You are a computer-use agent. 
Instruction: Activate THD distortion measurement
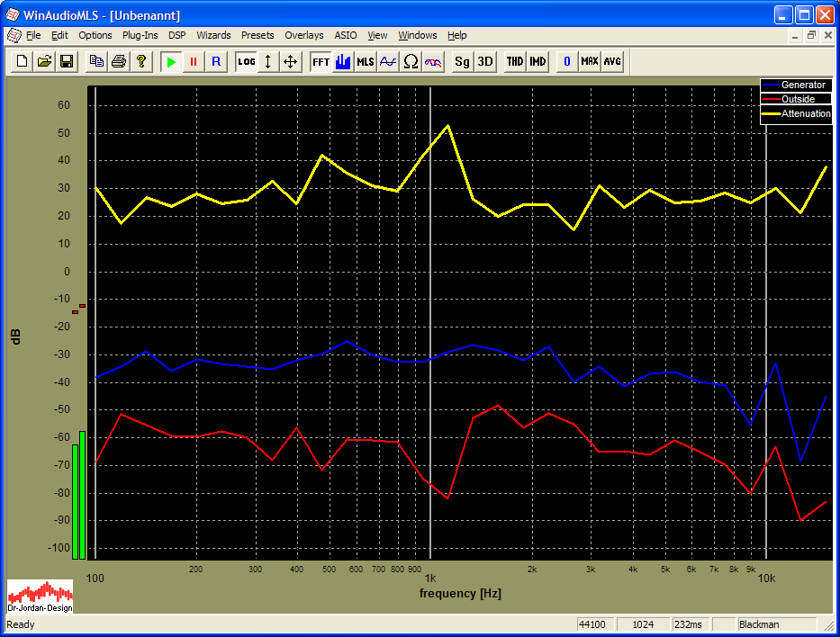514,61
